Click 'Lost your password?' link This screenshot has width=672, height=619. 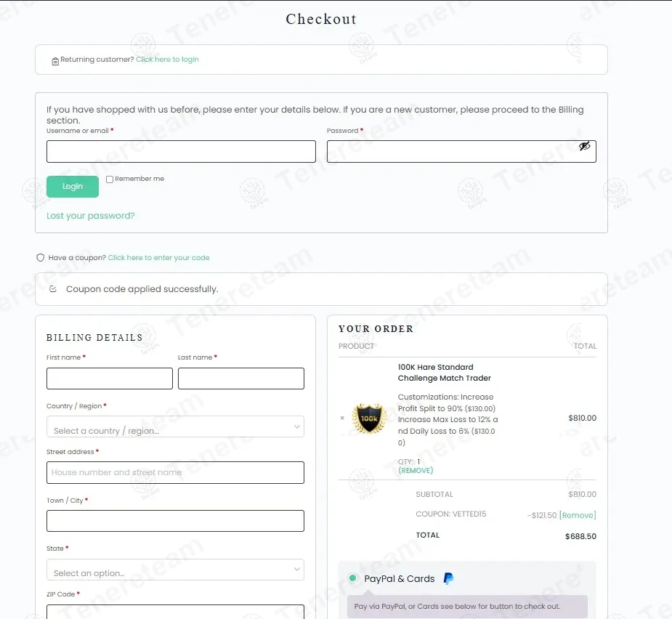91,216
